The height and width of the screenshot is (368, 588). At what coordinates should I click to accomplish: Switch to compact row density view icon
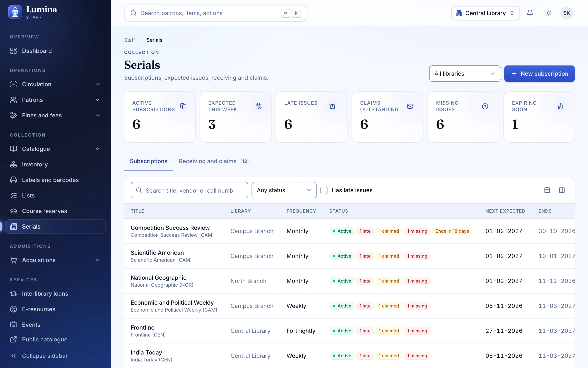tap(547, 190)
